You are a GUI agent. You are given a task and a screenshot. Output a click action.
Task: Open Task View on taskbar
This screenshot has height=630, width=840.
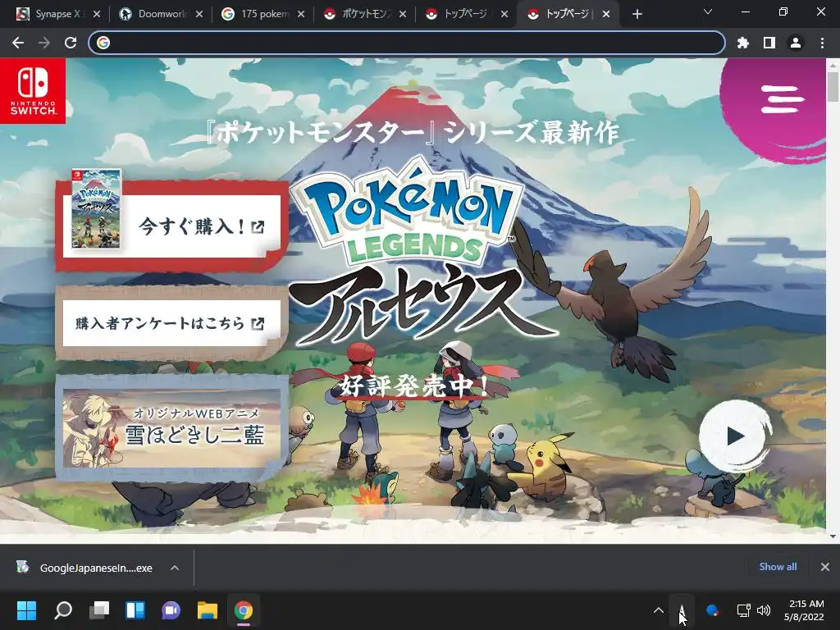[99, 610]
